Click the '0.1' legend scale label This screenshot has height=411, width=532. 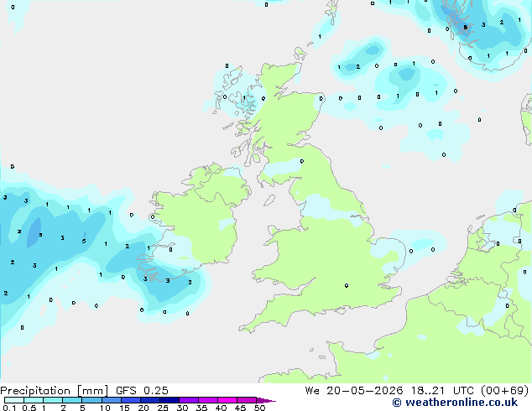click(9, 408)
